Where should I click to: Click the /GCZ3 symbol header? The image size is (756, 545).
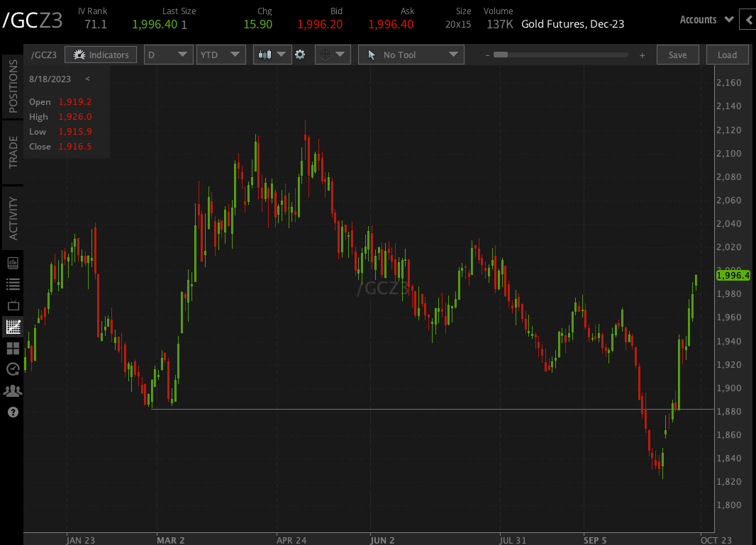pyautogui.click(x=33, y=21)
